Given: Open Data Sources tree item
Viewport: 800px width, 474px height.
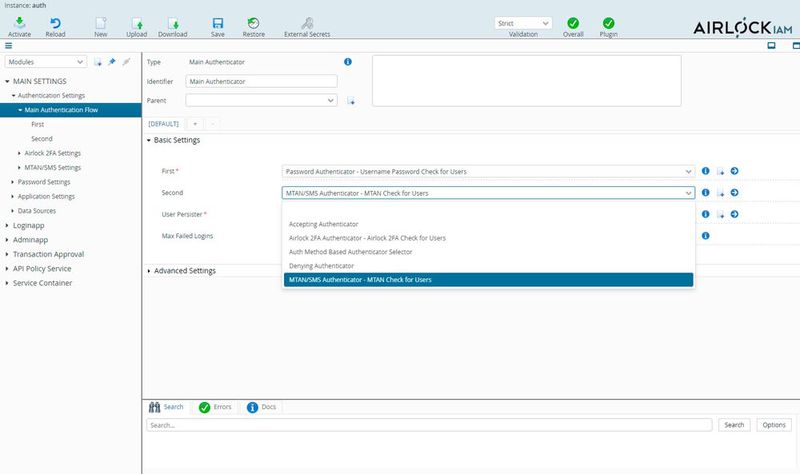Looking at the screenshot, I should [x=37, y=211].
